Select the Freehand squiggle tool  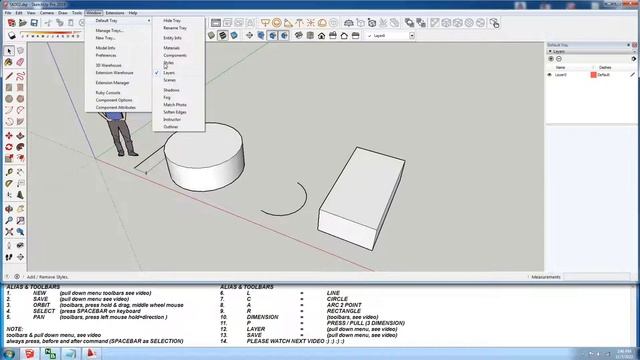pyautogui.click(x=20, y=76)
